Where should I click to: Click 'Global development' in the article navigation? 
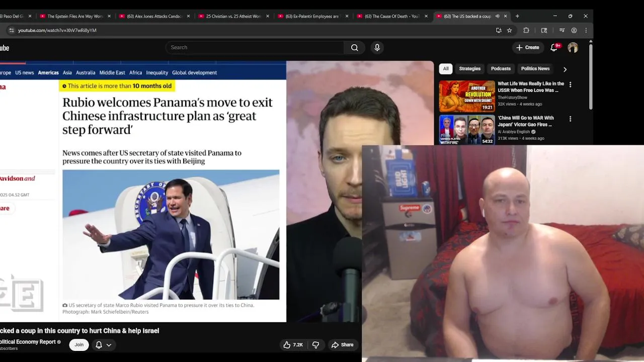pos(194,72)
